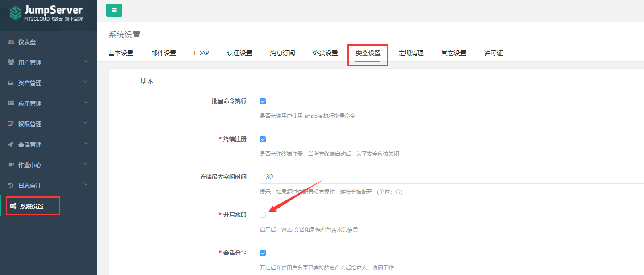Screen dimensions: 644x275
Task: Select the 权限管理 edit icon
Action: point(12,124)
